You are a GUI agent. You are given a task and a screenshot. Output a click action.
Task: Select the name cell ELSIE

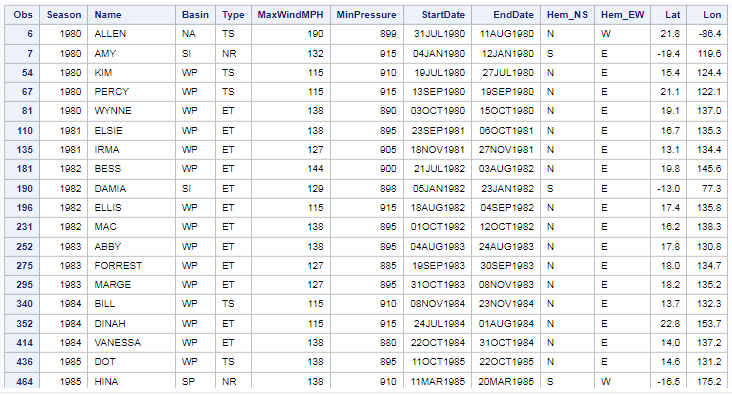pos(132,131)
